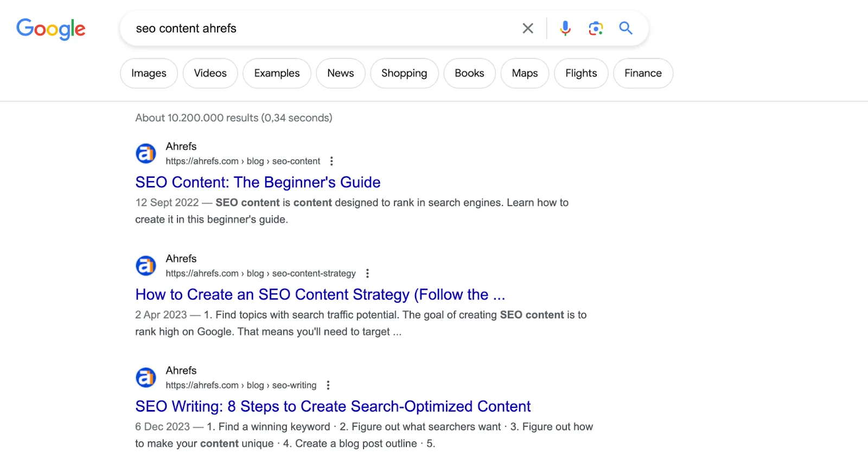Open the three-dot menu beside seo-content URL

tap(331, 161)
